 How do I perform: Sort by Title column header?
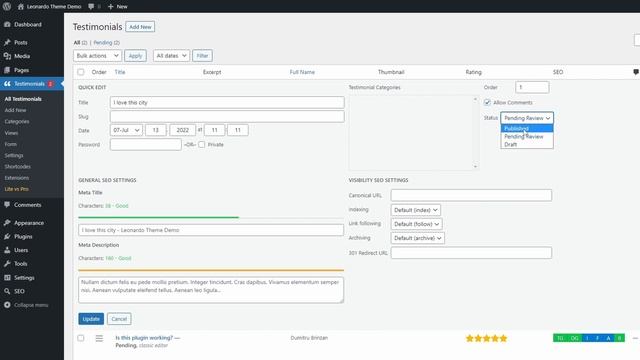point(120,72)
